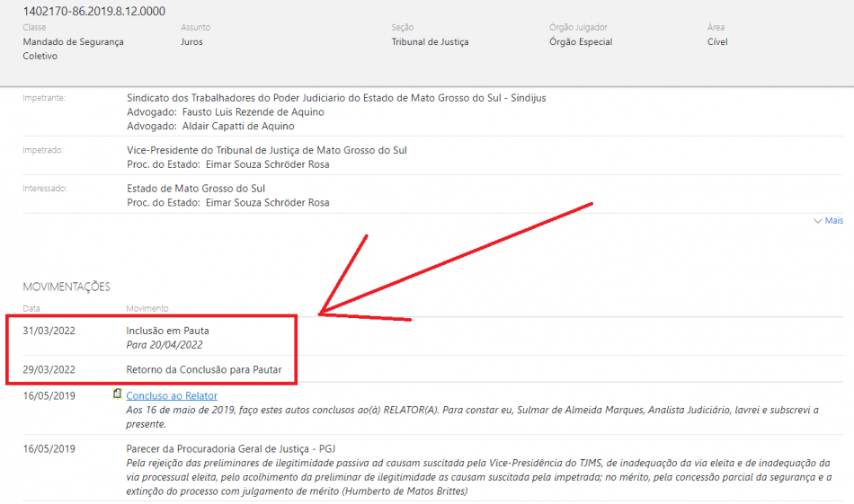
Task: Select process number 1402170-86.2019.8.12.0000
Action: click(93, 11)
